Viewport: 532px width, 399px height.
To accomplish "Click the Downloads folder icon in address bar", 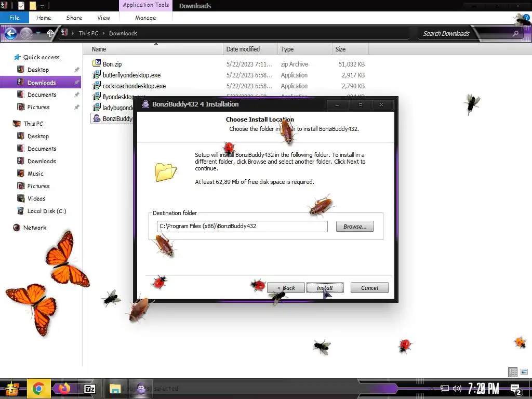I will pos(64,33).
